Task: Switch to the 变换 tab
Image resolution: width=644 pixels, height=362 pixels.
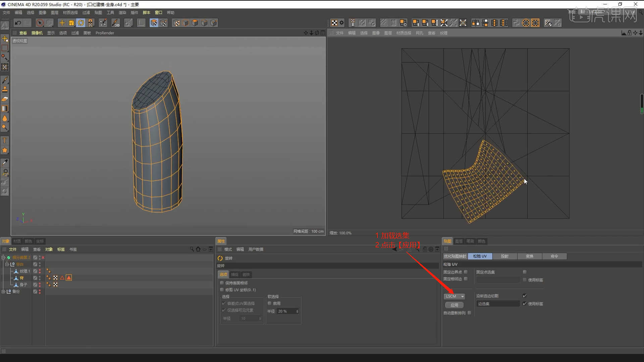Action: [x=529, y=256]
